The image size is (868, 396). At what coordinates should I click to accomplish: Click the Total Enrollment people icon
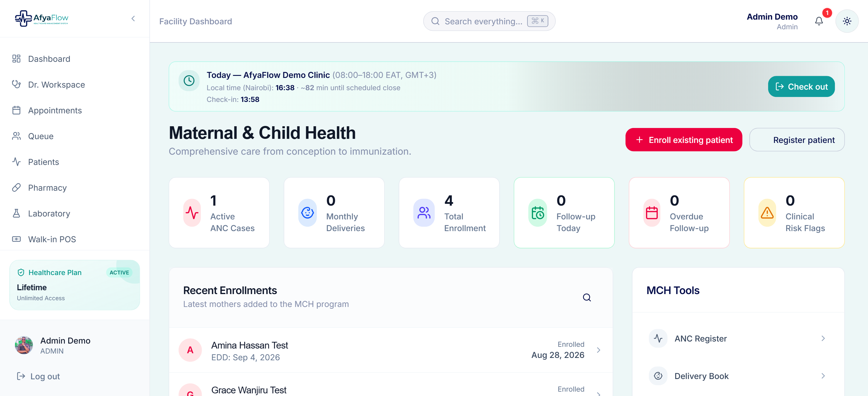click(x=423, y=213)
